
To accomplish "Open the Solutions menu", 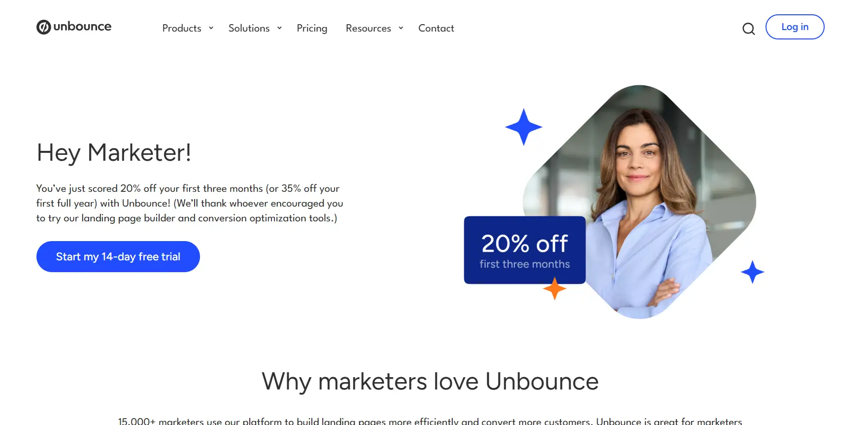I will click(x=249, y=28).
